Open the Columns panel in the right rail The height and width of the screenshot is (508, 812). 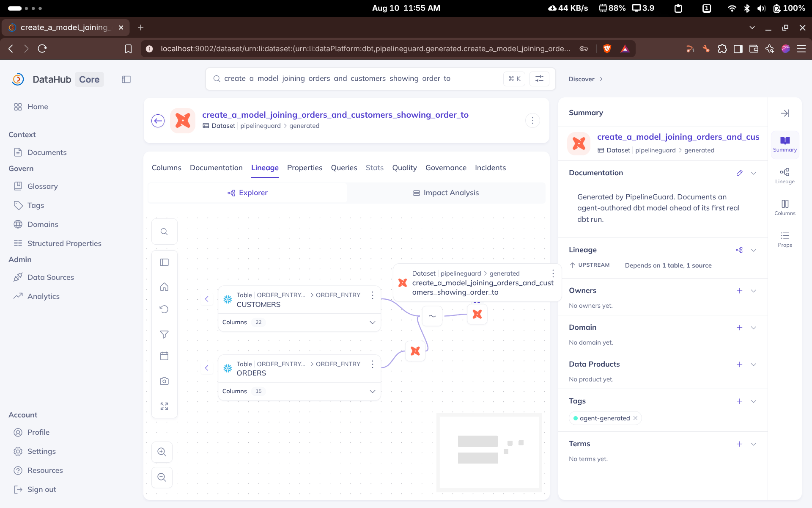pos(785,207)
